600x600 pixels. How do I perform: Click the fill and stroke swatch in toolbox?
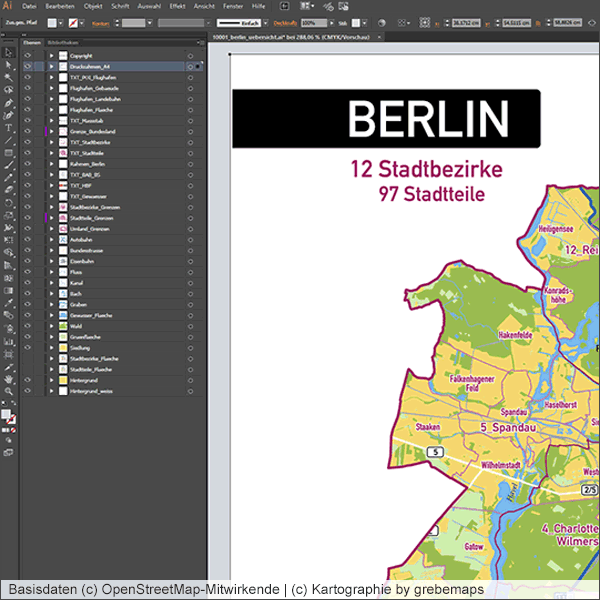point(8,415)
